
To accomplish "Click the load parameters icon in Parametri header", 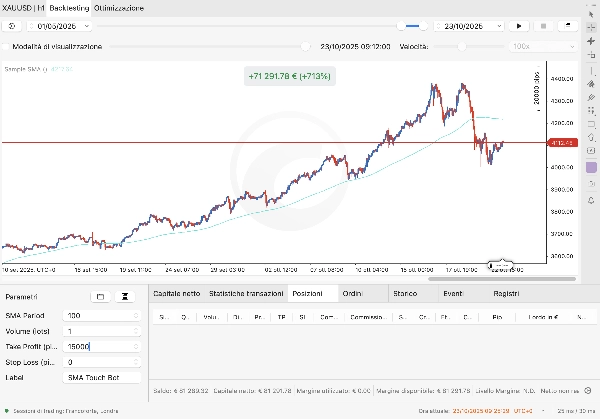I will click(x=99, y=297).
